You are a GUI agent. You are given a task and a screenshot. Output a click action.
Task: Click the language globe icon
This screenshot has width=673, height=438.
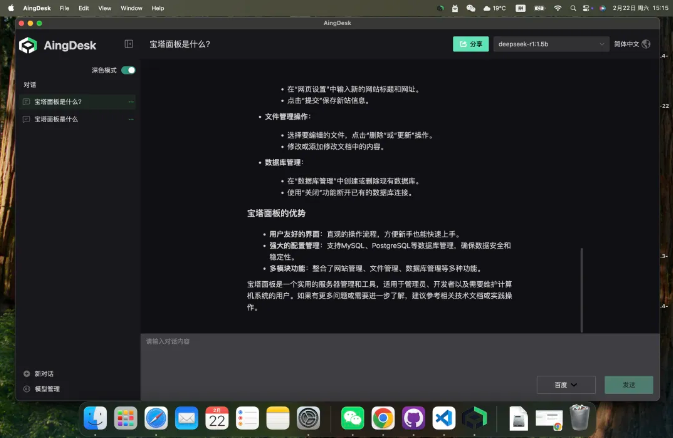pos(646,44)
